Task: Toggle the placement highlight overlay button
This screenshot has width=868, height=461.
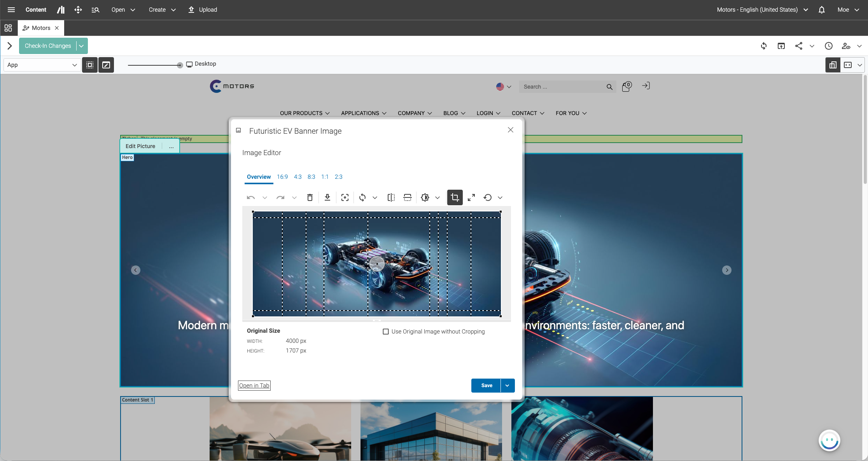Action: [90, 65]
